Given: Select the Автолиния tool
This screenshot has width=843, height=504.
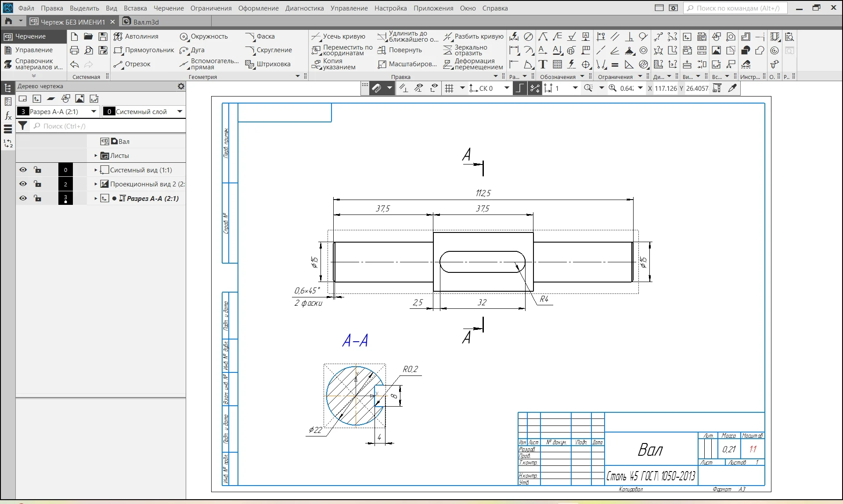Looking at the screenshot, I should [x=136, y=36].
